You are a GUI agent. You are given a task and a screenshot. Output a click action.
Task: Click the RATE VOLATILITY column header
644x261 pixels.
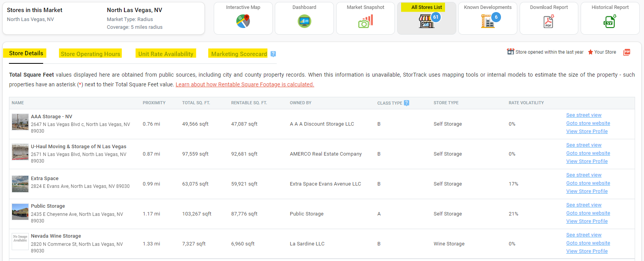526,103
